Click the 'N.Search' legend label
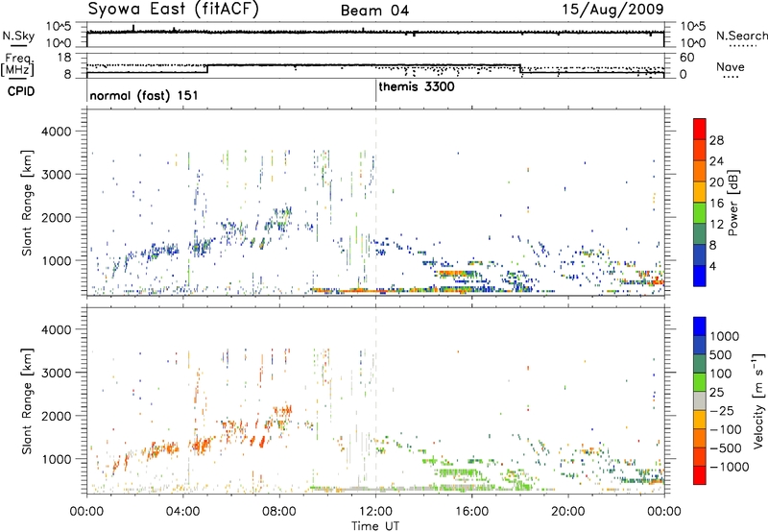 (x=741, y=36)
